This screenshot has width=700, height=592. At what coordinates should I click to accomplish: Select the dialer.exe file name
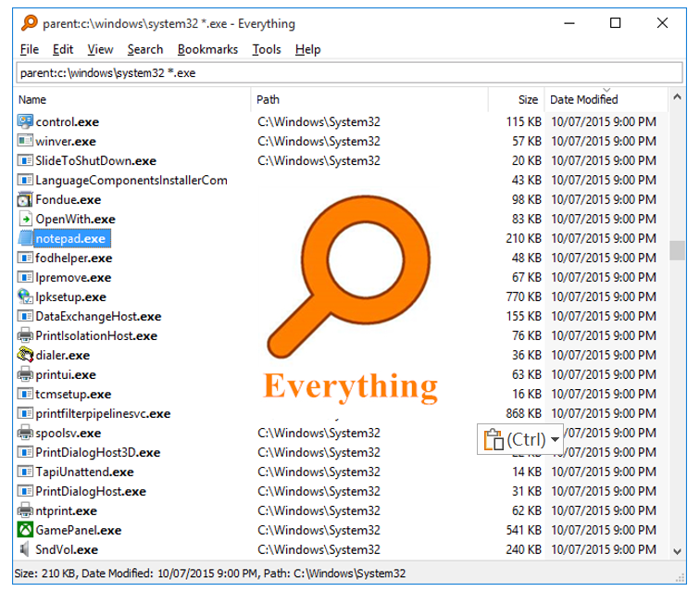point(63,356)
